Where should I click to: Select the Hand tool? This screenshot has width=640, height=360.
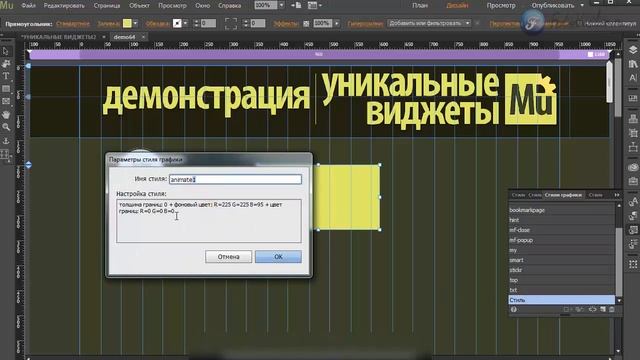click(x=6, y=115)
